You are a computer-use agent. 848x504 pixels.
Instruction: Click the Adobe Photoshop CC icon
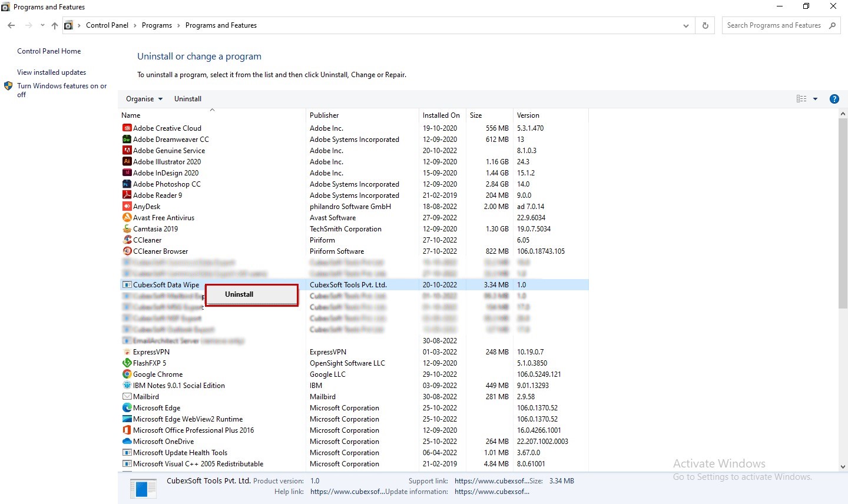[127, 184]
